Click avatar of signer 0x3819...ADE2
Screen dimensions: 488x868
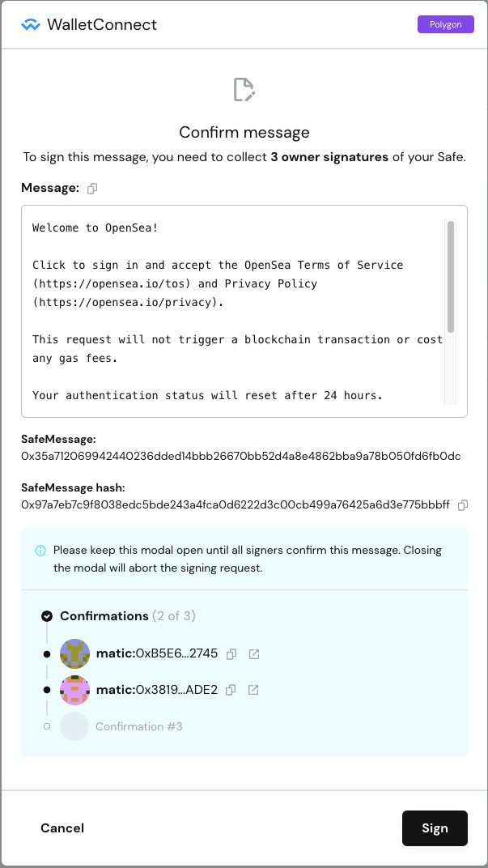(75, 690)
